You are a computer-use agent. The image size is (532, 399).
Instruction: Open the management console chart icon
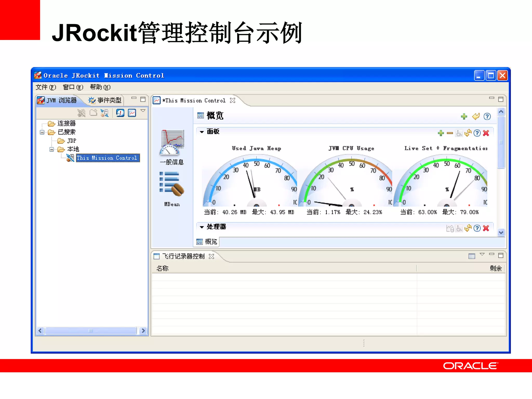[132, 113]
